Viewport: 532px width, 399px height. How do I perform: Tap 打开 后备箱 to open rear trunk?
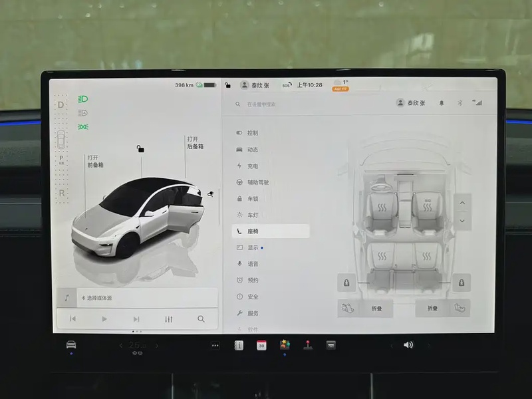[194, 142]
